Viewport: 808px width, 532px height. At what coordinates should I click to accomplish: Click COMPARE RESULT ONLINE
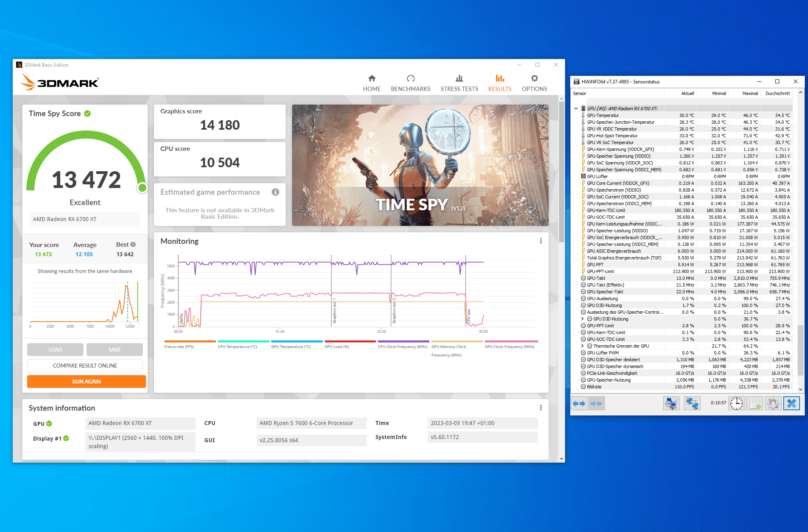pos(85,366)
